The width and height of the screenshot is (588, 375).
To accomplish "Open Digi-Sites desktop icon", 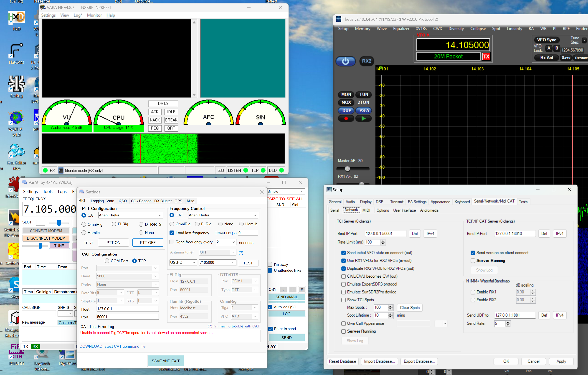I will (x=68, y=358).
